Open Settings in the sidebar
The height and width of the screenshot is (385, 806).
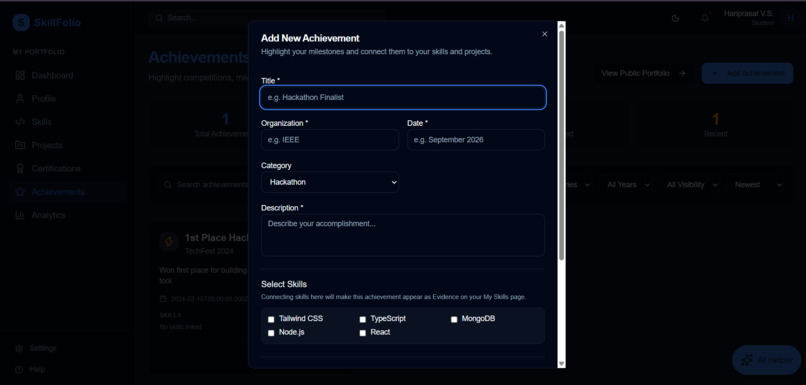[43, 348]
